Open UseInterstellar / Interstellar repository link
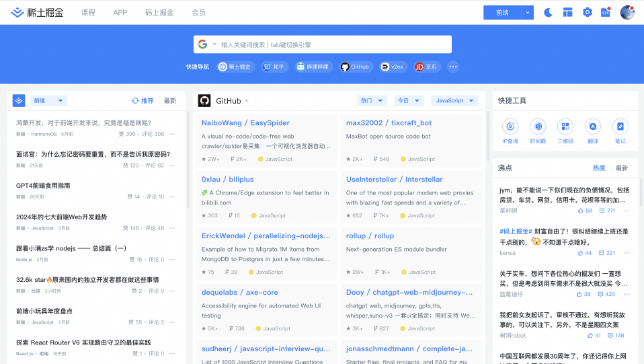Viewport: 644px width, 364px height. point(395,180)
